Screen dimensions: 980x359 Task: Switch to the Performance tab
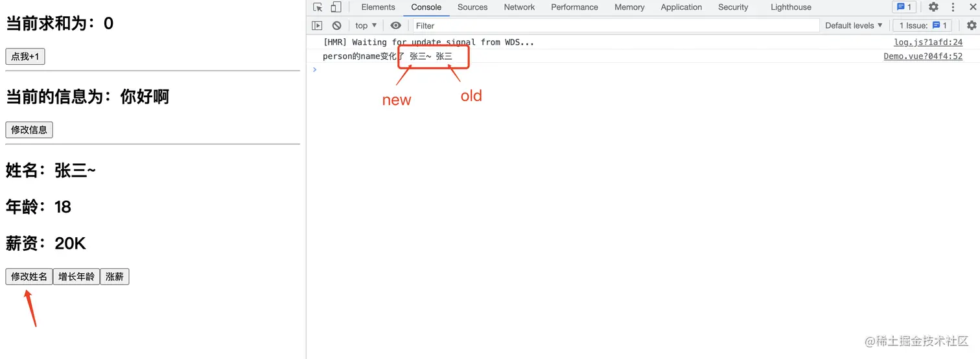pos(574,7)
